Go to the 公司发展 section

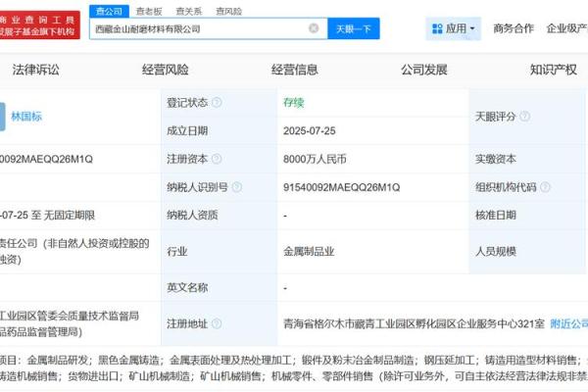(x=423, y=70)
